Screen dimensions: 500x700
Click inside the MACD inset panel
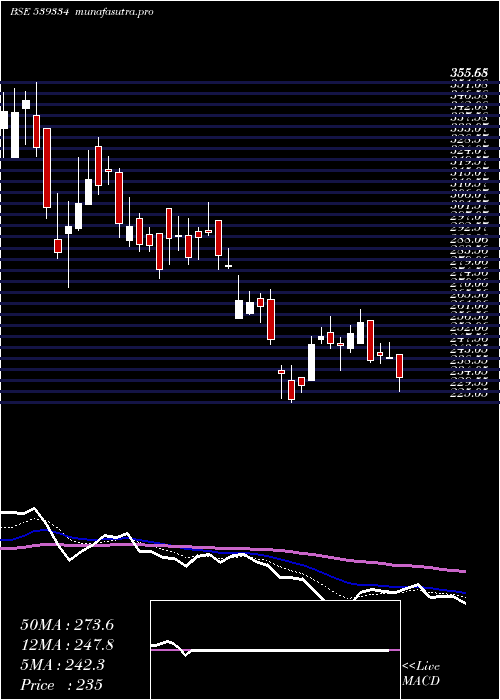pos(275,650)
